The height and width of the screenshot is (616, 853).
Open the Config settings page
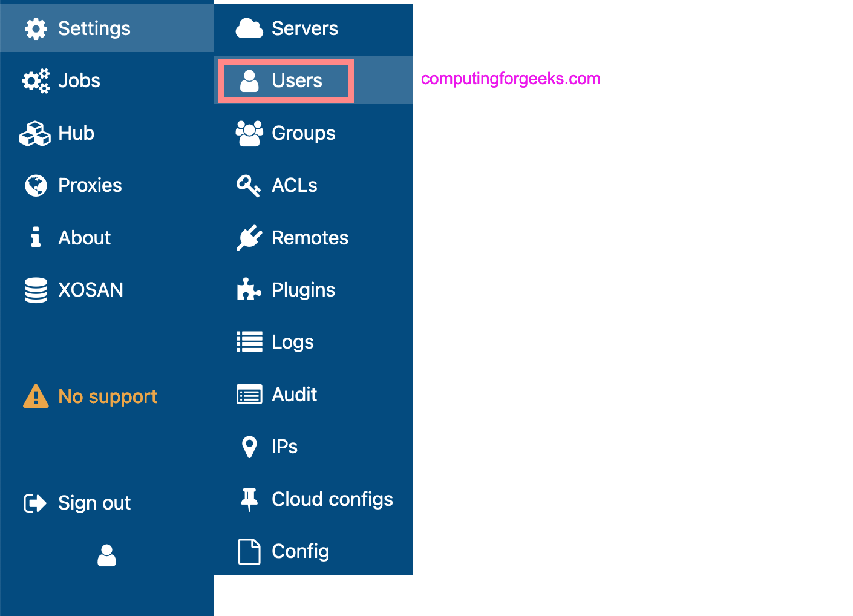[300, 551]
